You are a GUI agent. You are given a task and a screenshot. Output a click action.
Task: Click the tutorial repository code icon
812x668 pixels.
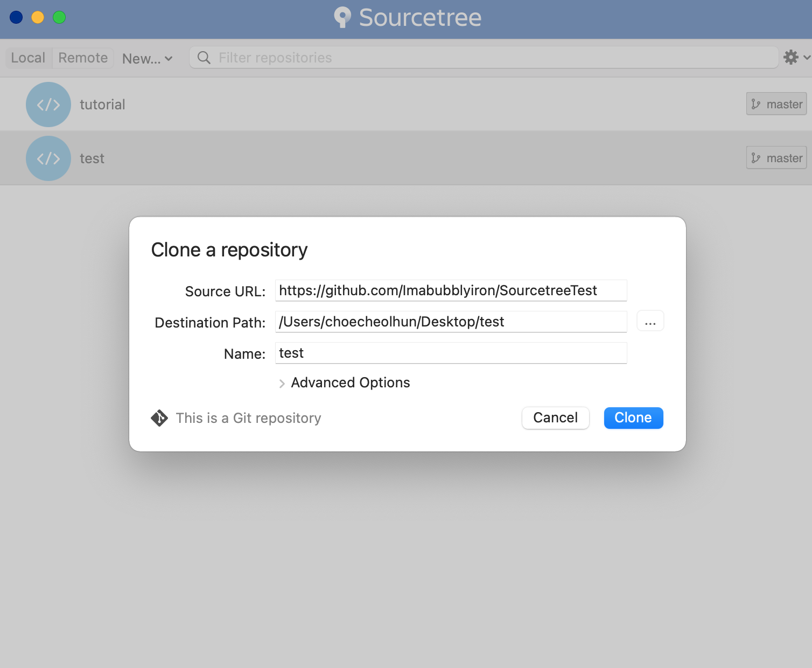(x=48, y=105)
